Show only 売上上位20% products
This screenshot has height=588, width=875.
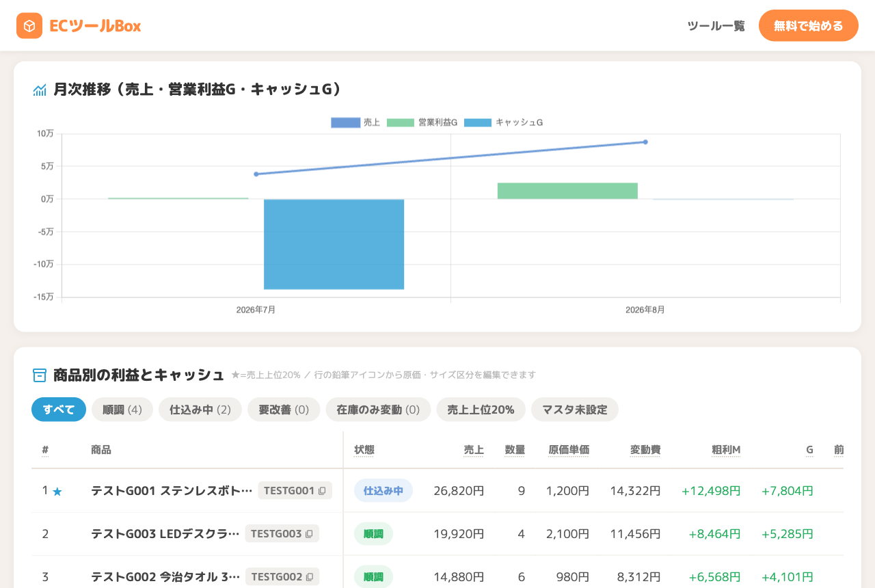481,410
